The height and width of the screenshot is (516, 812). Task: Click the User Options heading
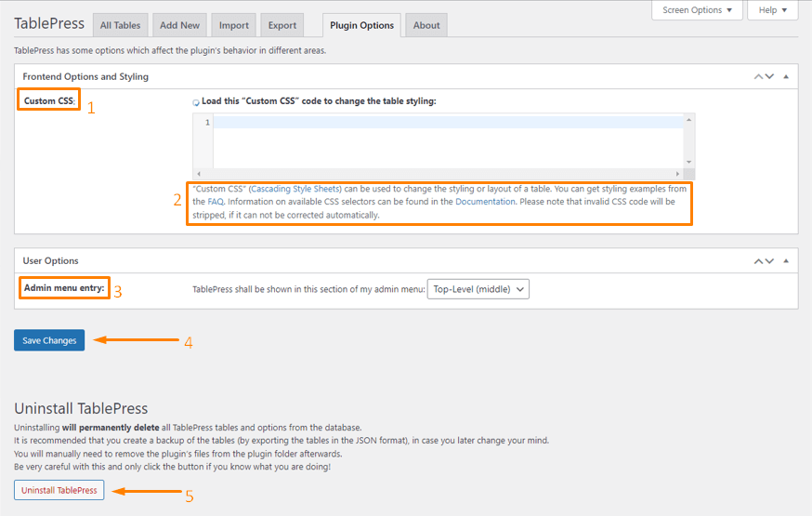pos(50,261)
